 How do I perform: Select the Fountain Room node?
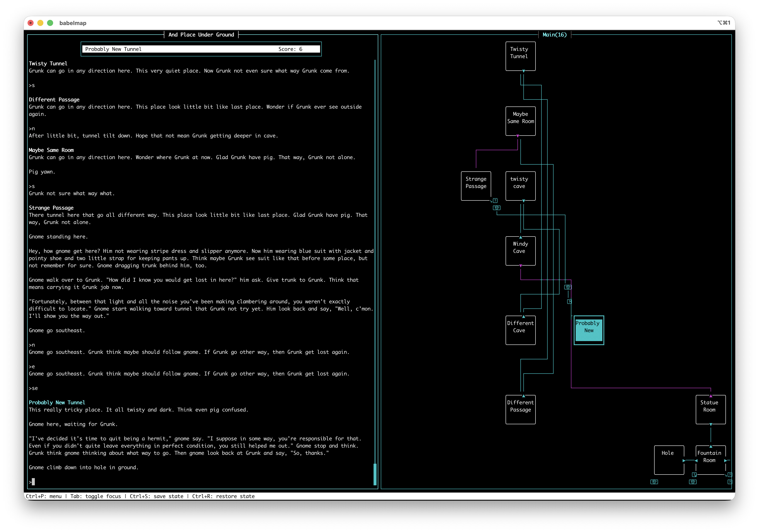(710, 460)
